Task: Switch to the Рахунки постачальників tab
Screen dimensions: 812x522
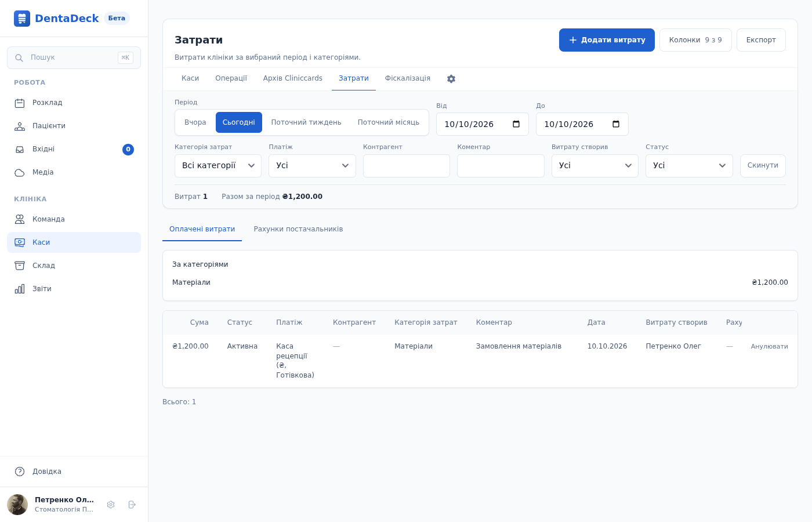Action: click(x=298, y=229)
